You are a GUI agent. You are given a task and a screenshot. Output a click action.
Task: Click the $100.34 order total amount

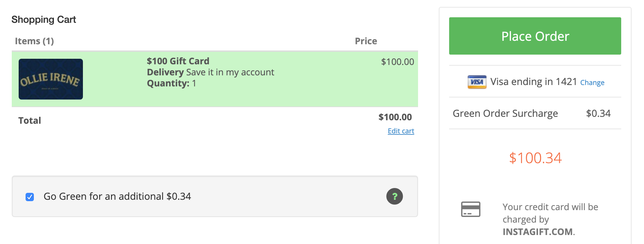tap(535, 158)
